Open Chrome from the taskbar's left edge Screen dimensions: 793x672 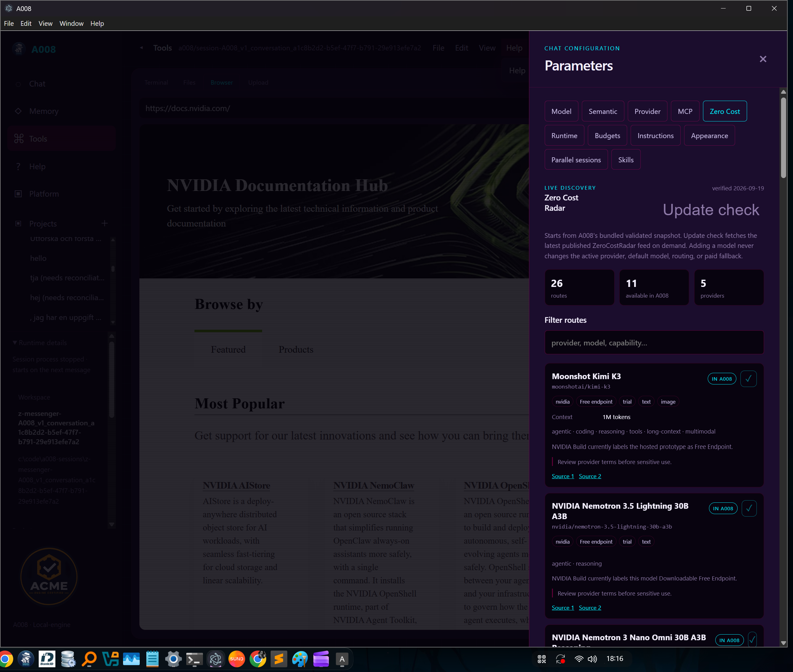tap(6, 659)
